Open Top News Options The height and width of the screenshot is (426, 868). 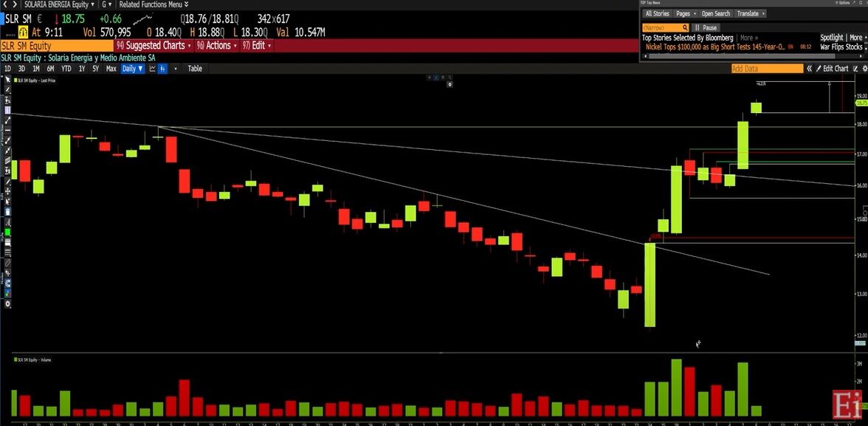(x=844, y=3)
